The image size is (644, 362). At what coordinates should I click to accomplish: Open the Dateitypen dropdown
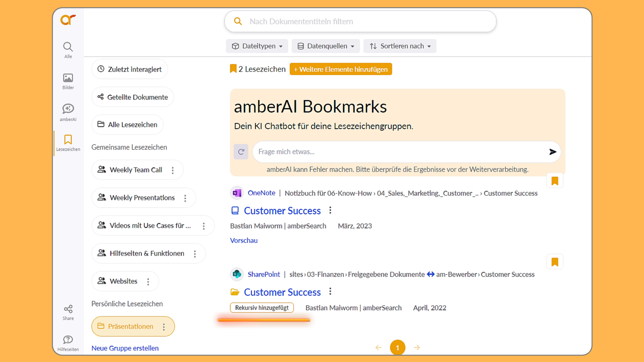(257, 46)
